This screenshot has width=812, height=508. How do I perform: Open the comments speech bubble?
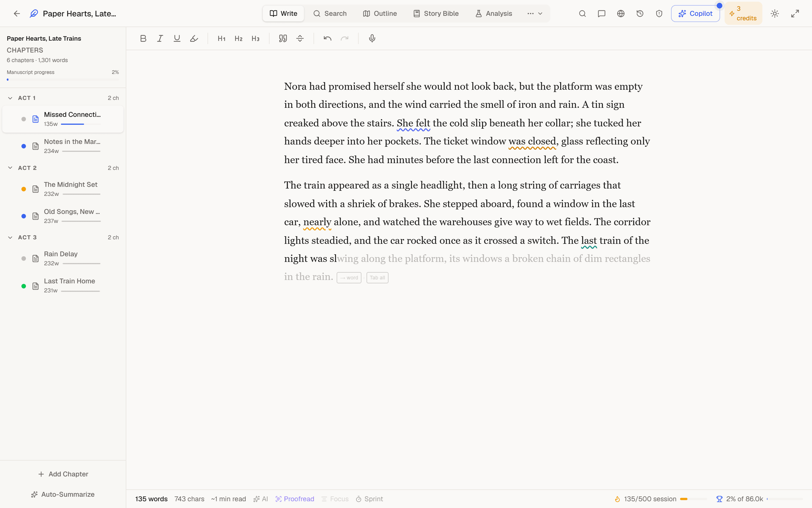coord(602,14)
